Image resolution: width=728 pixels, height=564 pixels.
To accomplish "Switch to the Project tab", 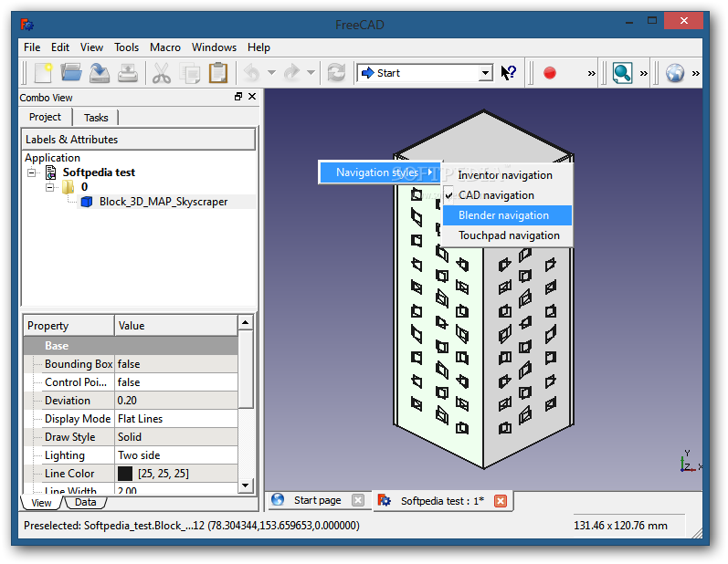I will point(45,117).
